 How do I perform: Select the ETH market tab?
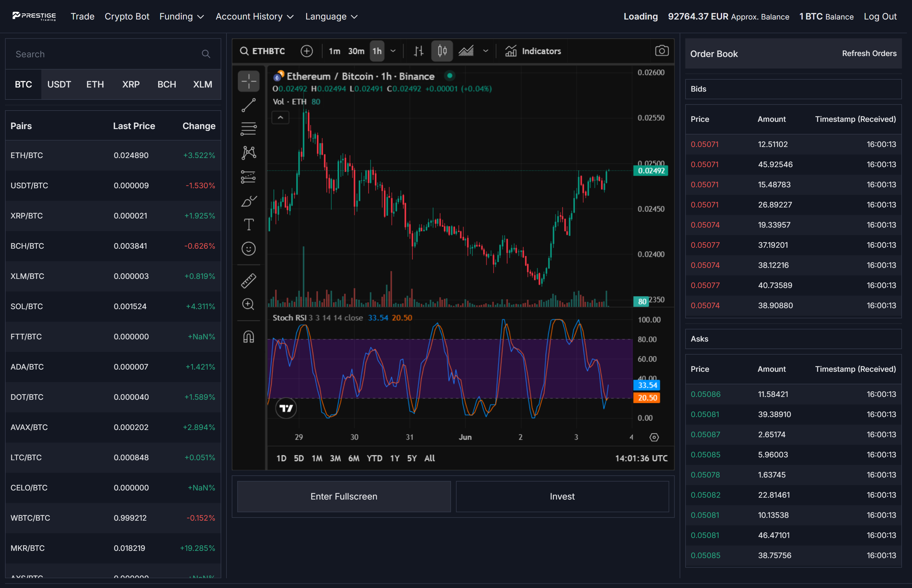[x=95, y=84]
